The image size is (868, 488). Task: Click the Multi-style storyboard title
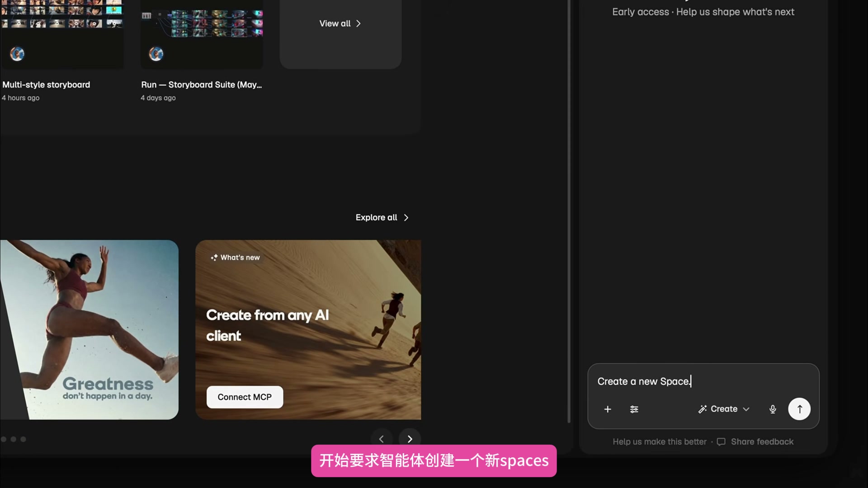click(46, 84)
